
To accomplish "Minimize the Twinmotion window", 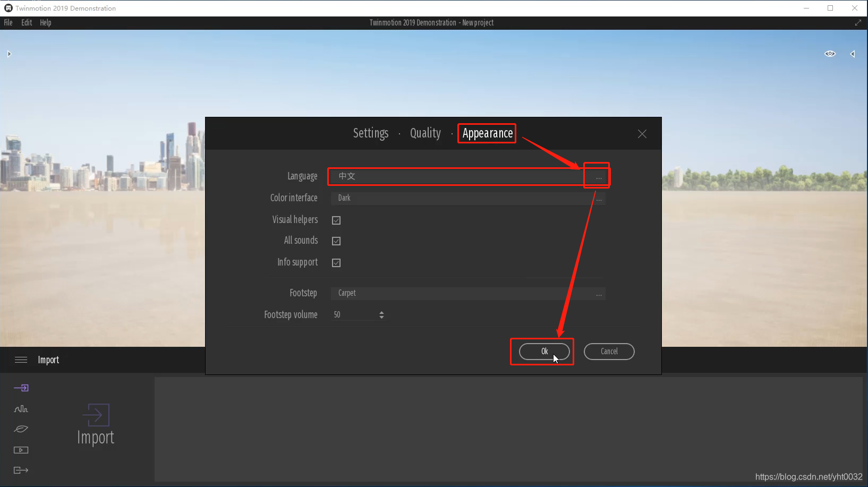I will click(806, 8).
